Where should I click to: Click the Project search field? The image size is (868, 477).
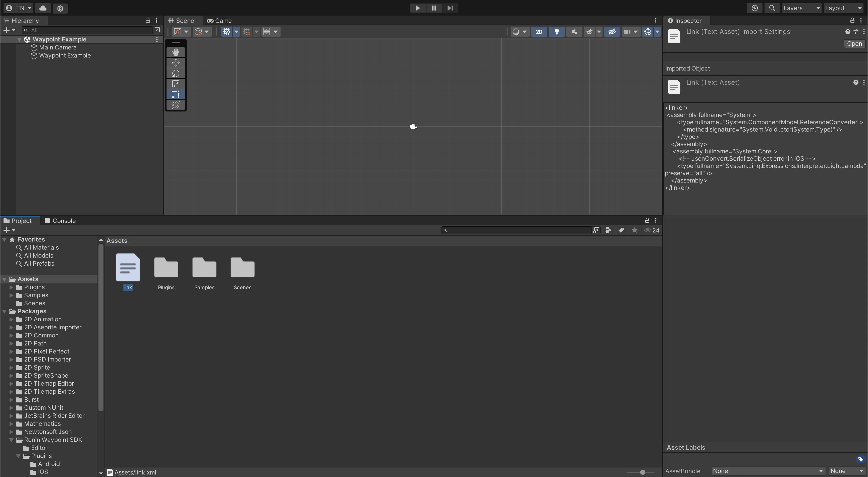coord(517,230)
